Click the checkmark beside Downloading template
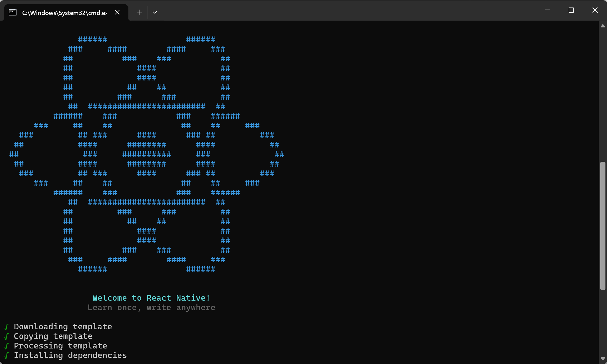This screenshot has width=607, height=364. (x=7, y=327)
